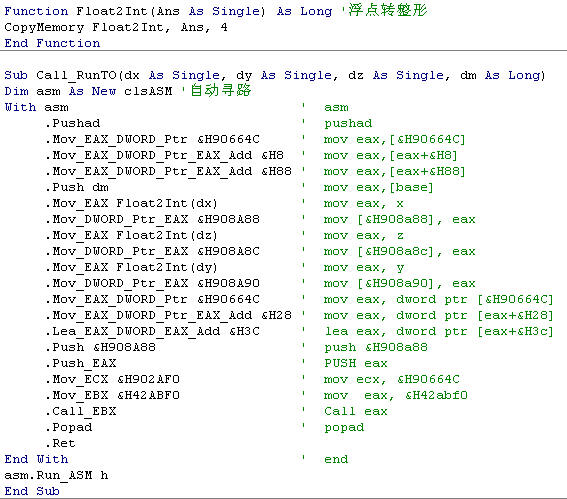Click the 'End Sub' line
Viewport: 567px width, 499px height.
coord(32,491)
